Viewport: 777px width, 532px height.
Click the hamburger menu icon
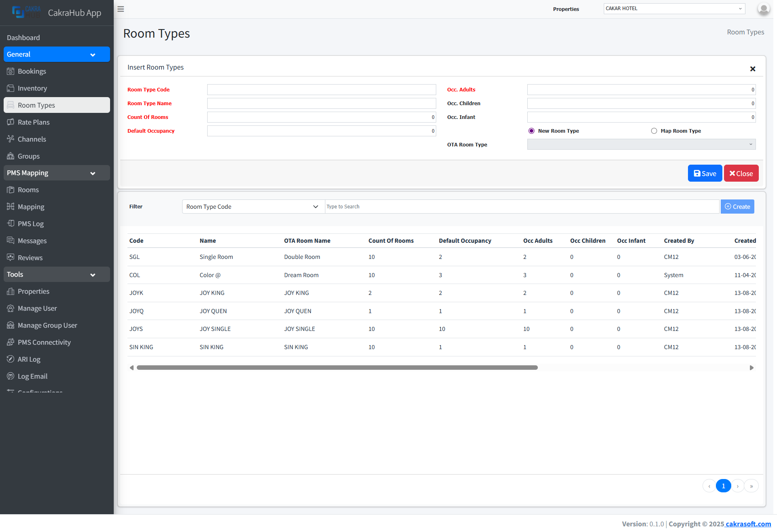121,9
